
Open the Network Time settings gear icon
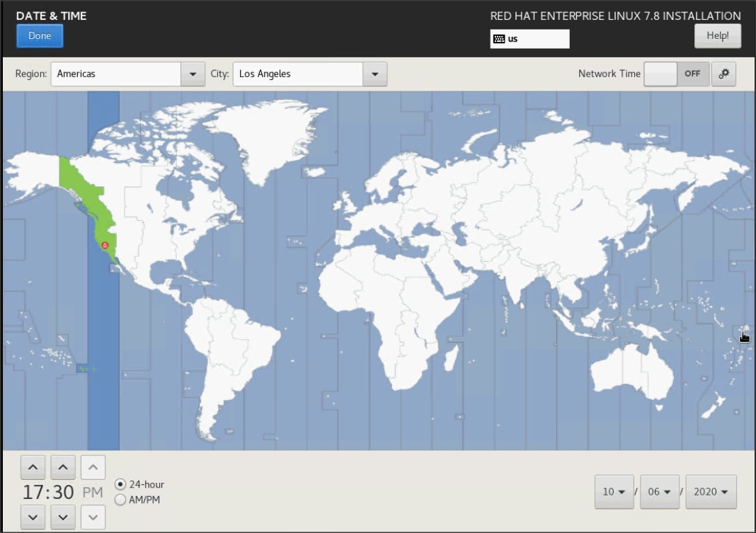(723, 74)
